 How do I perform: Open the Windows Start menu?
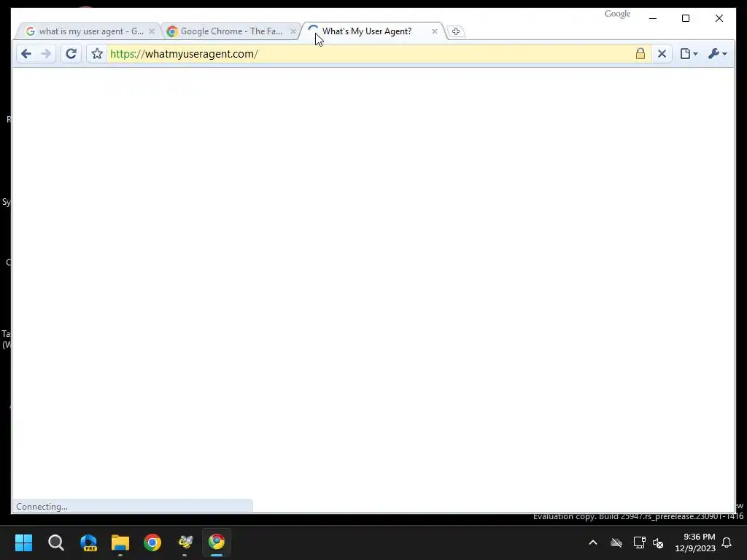(23, 542)
